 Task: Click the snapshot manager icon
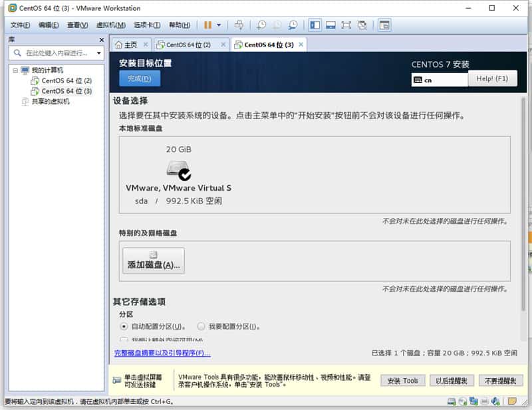click(293, 25)
